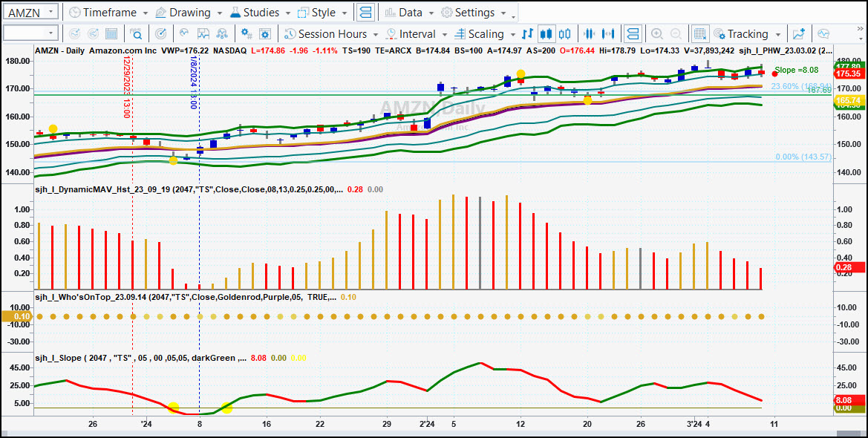Click the red 12/29/2023 vertical line label
Screen dimensions: 868x438
pyautogui.click(x=126, y=87)
